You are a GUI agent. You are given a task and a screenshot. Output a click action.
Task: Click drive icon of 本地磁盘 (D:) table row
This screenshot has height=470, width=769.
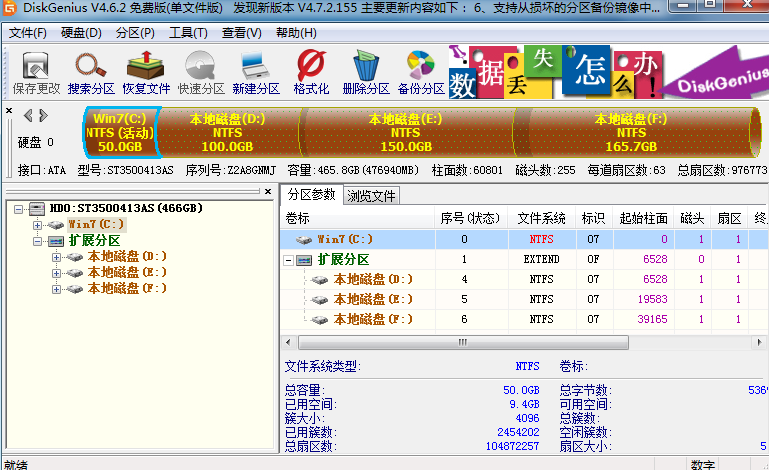tap(319, 280)
